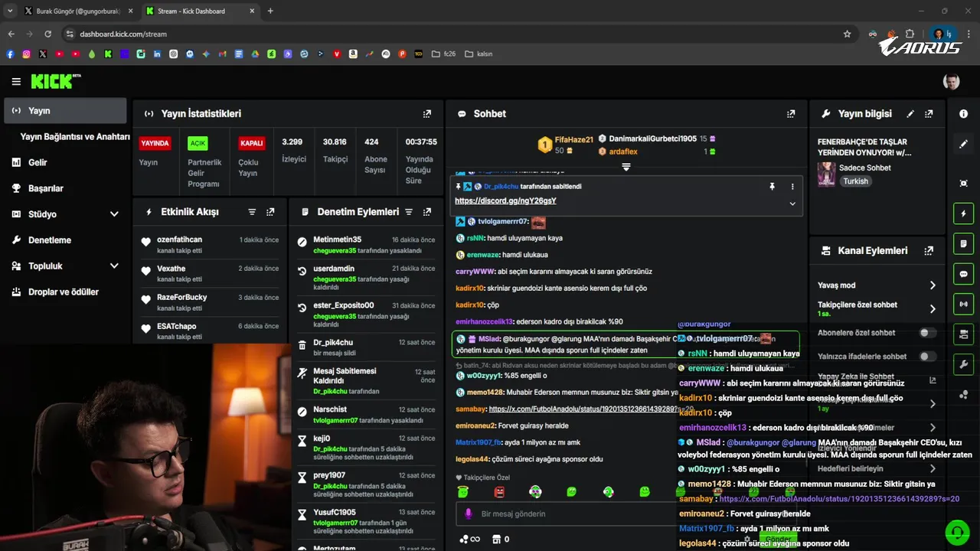Click the green headset support button
This screenshot has width=980, height=551.
(x=956, y=531)
